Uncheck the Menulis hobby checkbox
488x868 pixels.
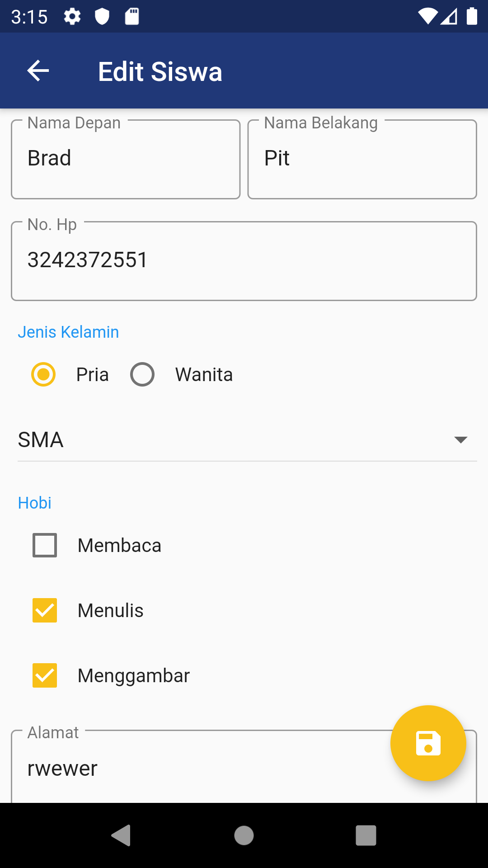45,610
